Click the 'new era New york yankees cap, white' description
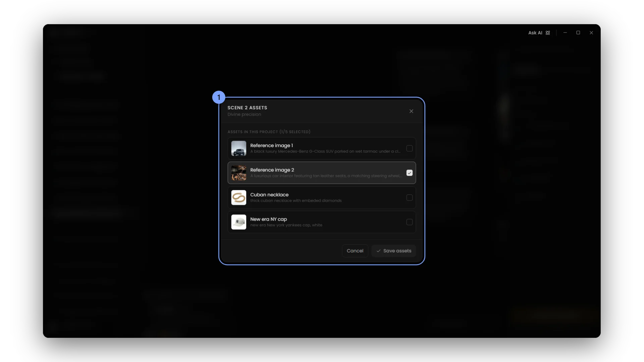The width and height of the screenshot is (644, 362). (286, 225)
